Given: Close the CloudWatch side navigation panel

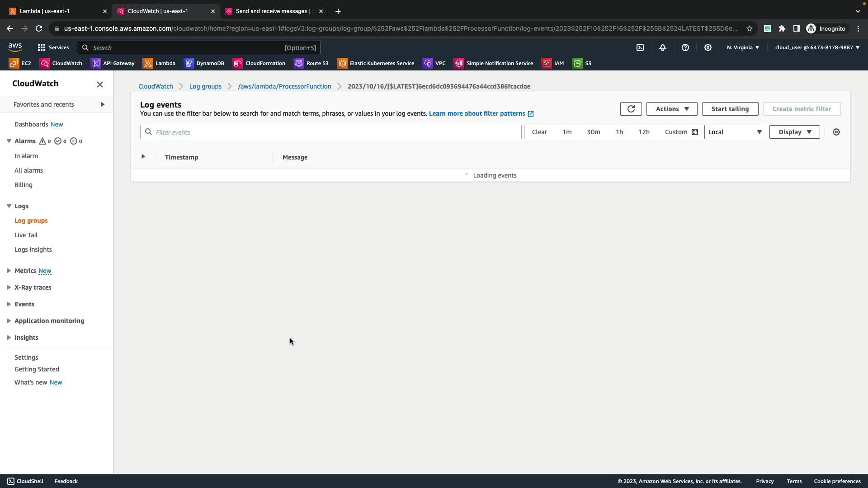Looking at the screenshot, I should (x=100, y=84).
